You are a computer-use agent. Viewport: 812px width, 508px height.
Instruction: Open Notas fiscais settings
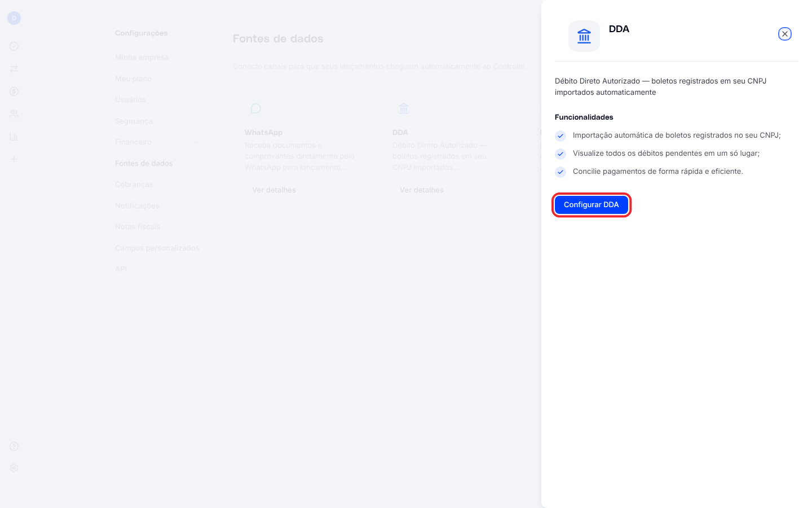pyautogui.click(x=138, y=227)
